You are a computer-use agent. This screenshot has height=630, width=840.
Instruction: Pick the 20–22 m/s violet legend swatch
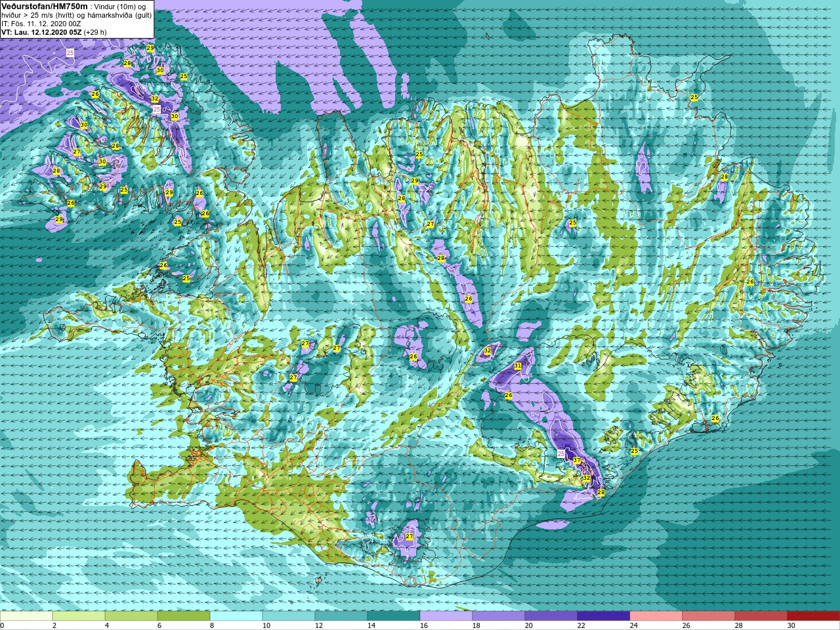(x=551, y=616)
